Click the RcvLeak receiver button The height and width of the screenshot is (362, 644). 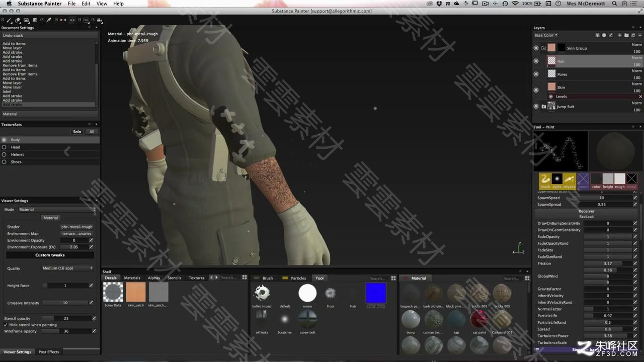586,217
